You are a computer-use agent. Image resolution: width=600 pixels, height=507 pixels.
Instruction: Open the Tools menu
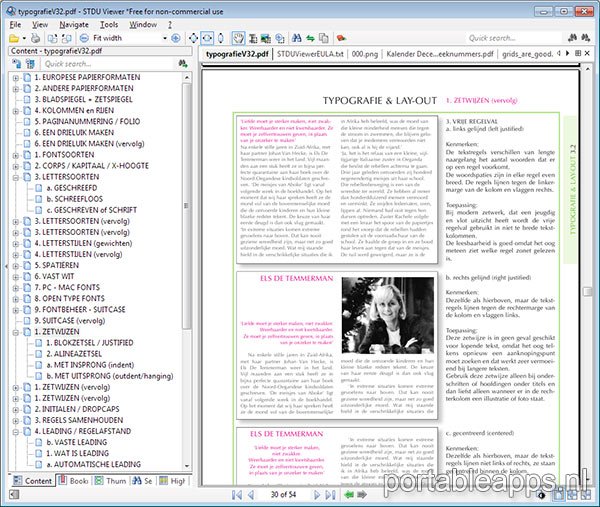109,24
